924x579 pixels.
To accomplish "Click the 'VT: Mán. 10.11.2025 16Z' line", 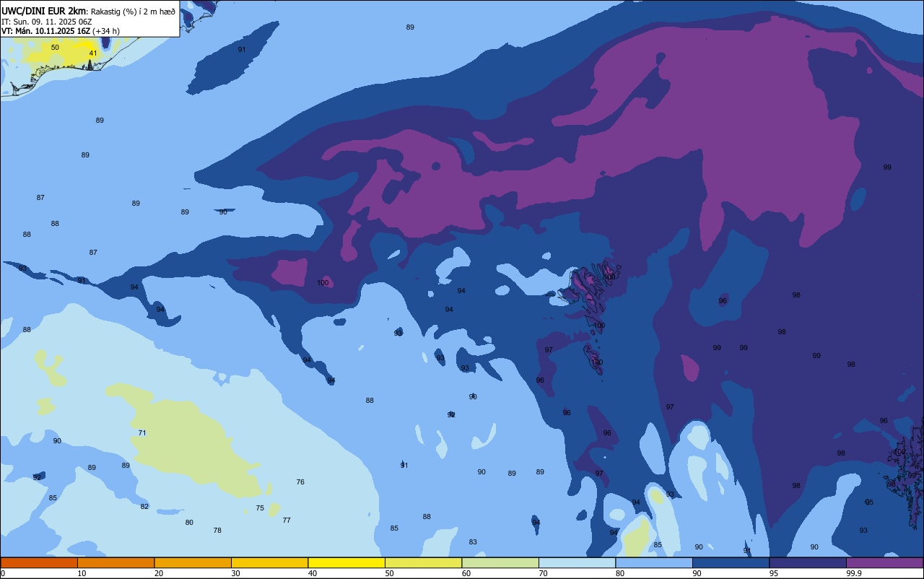I will (x=45, y=31).
